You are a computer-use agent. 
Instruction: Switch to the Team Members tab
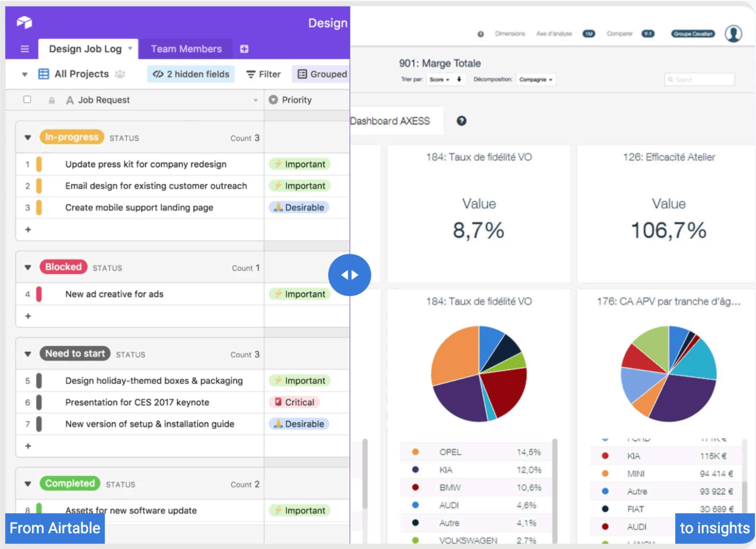(x=186, y=49)
